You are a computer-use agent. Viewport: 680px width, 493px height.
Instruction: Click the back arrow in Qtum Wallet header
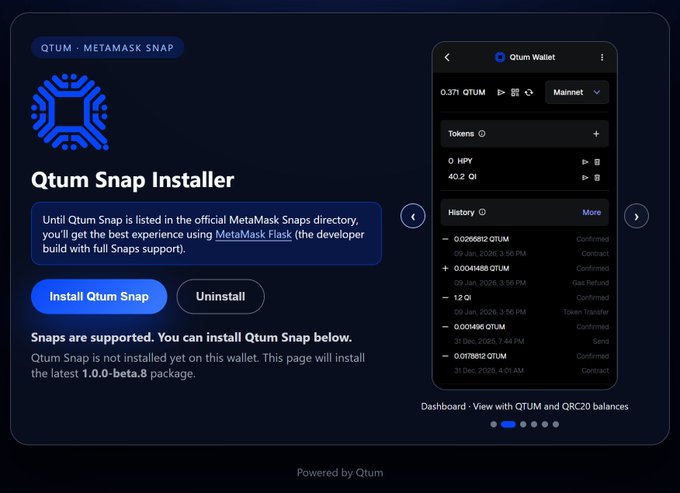447,58
